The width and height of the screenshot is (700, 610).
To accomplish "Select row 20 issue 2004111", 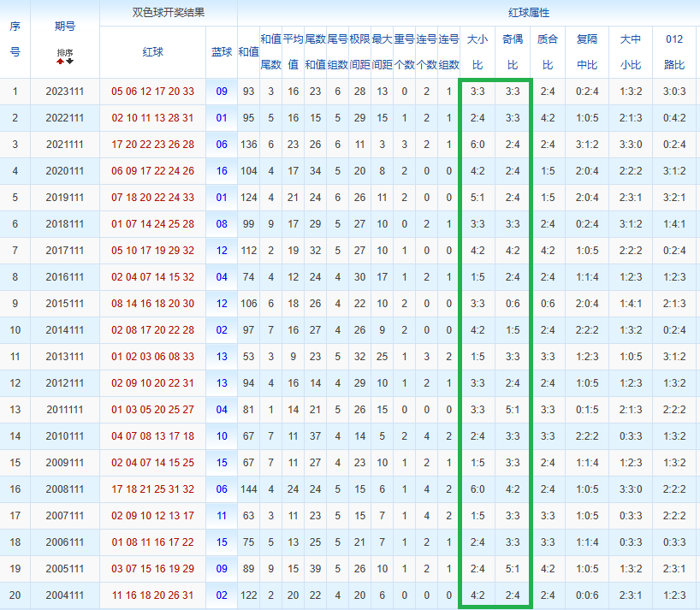I will [65, 595].
